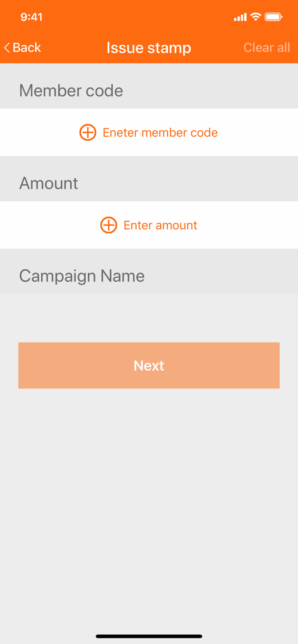
Task: Select the circled plus for member code entry
Action: point(87,132)
